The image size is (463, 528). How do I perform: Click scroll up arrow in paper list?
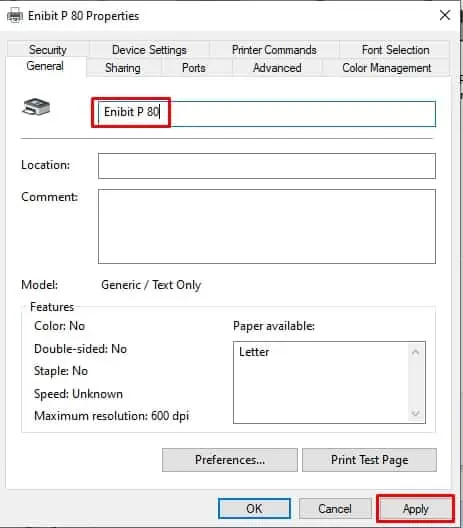pos(416,352)
